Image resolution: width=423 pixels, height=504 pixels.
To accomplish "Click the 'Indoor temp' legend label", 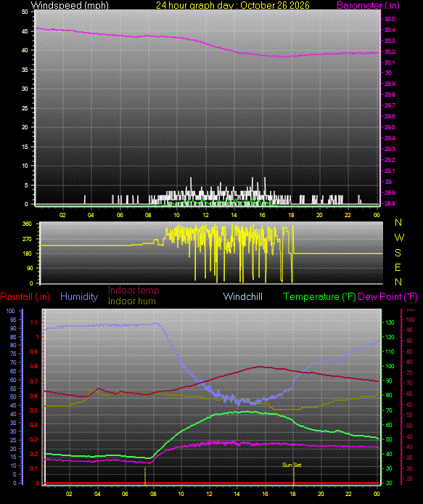I will [134, 290].
